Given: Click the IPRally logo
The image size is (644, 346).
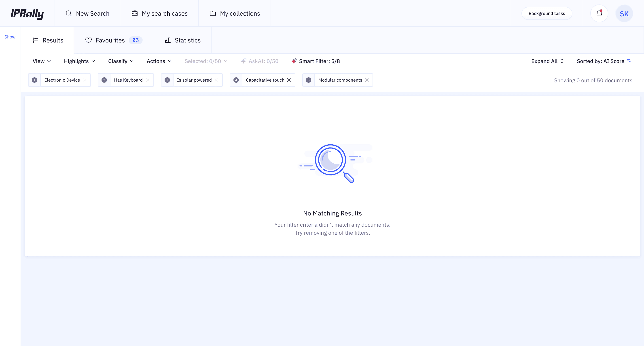Looking at the screenshot, I should pos(27,13).
